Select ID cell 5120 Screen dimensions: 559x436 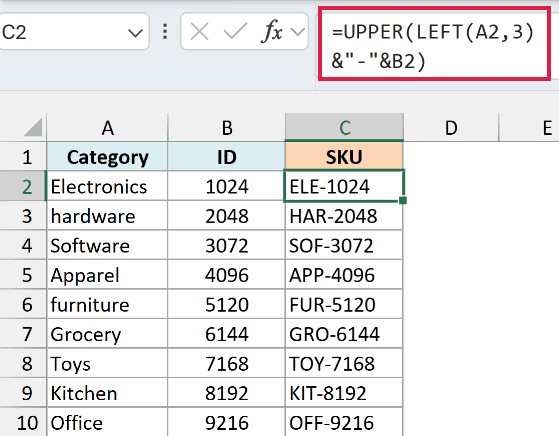(226, 304)
